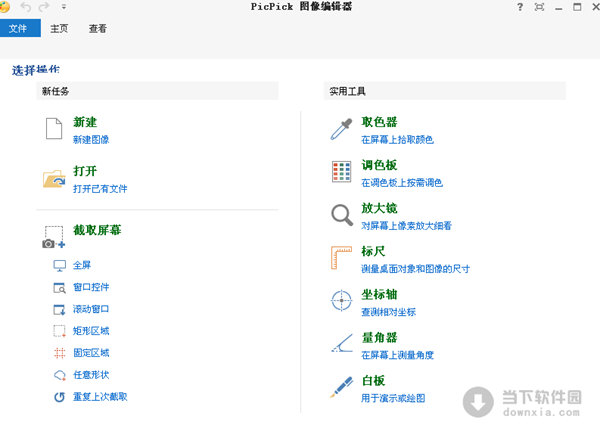600x431 pixels.
Task: Click the 对屏幕上像素放大细看 link
Action: tap(407, 226)
